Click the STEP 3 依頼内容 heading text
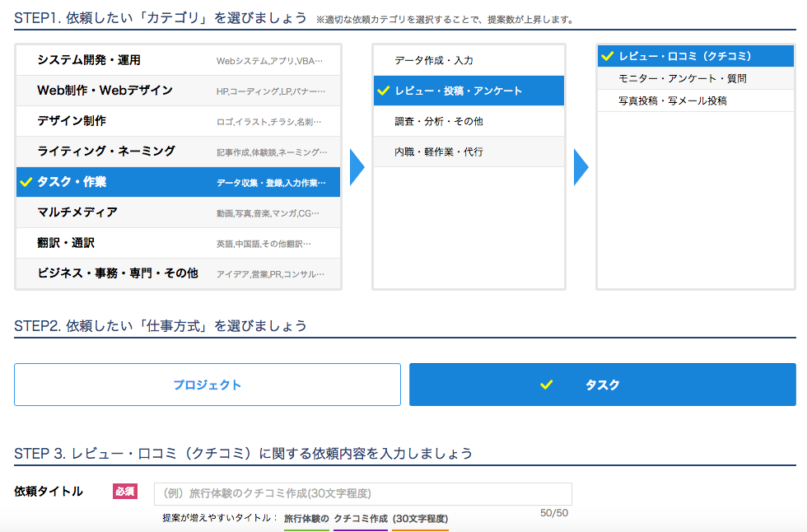The height and width of the screenshot is (532, 807). 244,453
